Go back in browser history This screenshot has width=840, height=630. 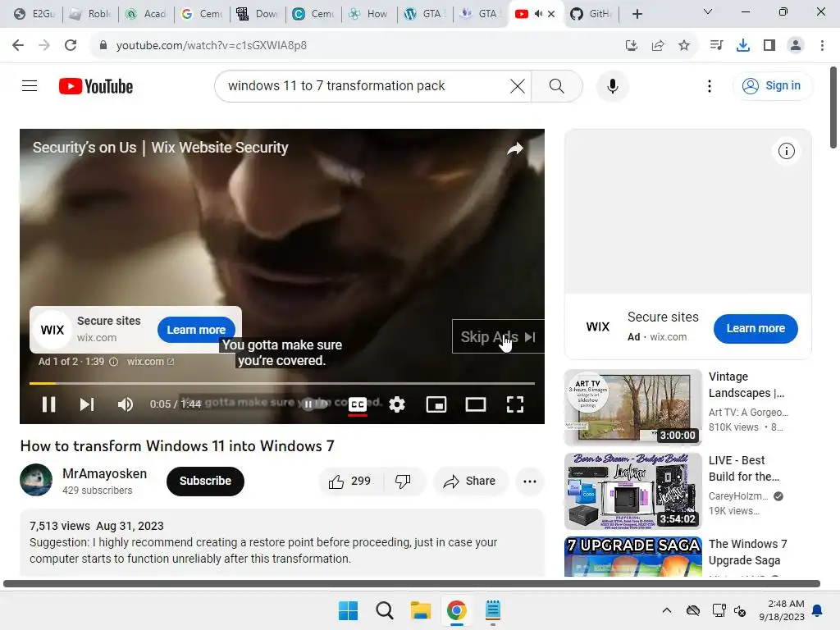[x=18, y=45]
